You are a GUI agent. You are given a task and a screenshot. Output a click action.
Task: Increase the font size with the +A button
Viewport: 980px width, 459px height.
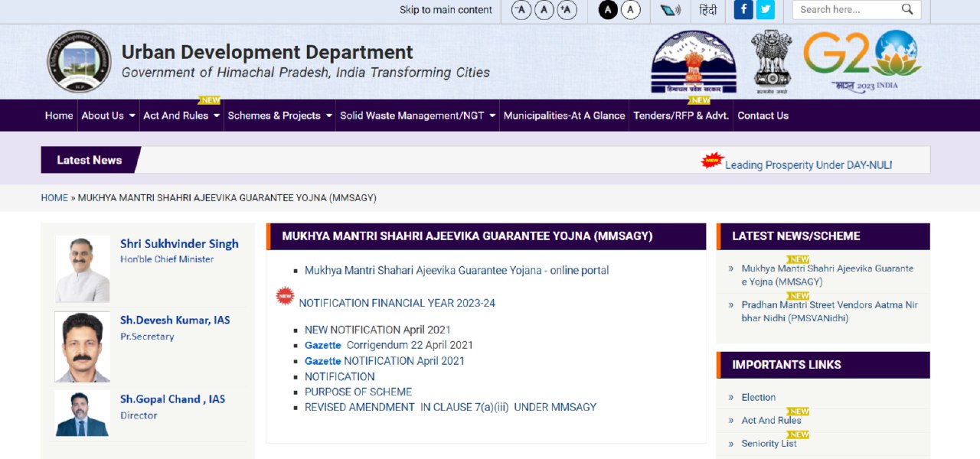[x=567, y=10]
